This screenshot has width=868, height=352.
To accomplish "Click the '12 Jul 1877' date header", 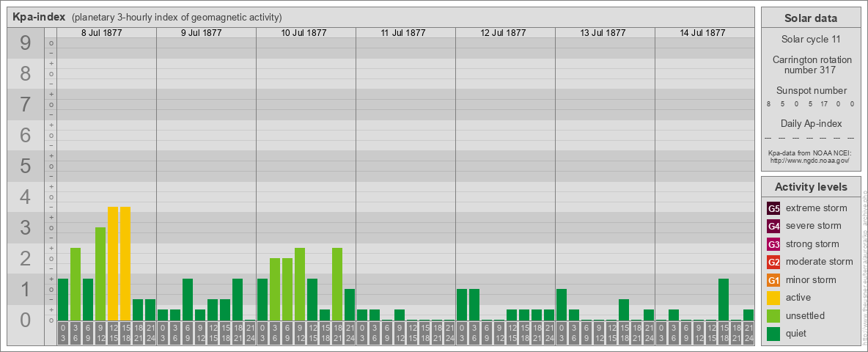I will [x=503, y=33].
